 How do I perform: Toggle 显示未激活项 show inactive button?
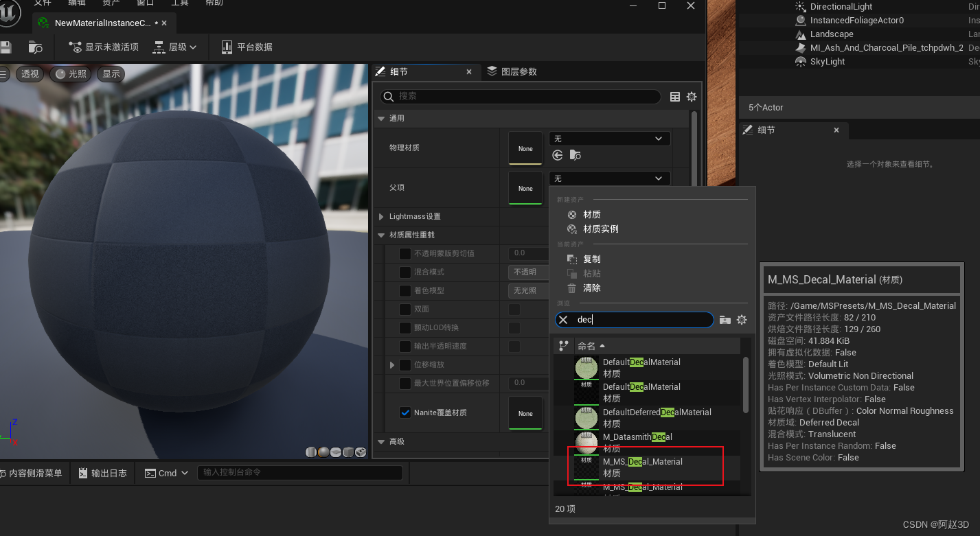(104, 47)
